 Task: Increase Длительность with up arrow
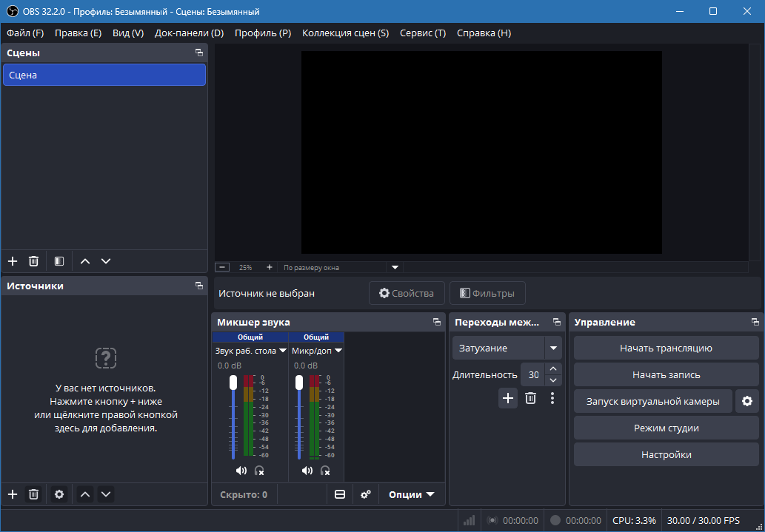pyautogui.click(x=552, y=369)
